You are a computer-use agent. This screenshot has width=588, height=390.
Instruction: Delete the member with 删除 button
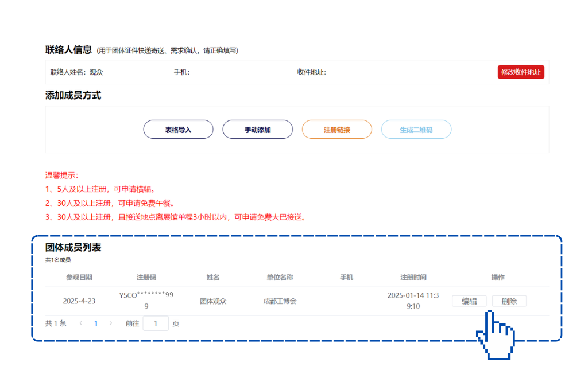coord(509,301)
